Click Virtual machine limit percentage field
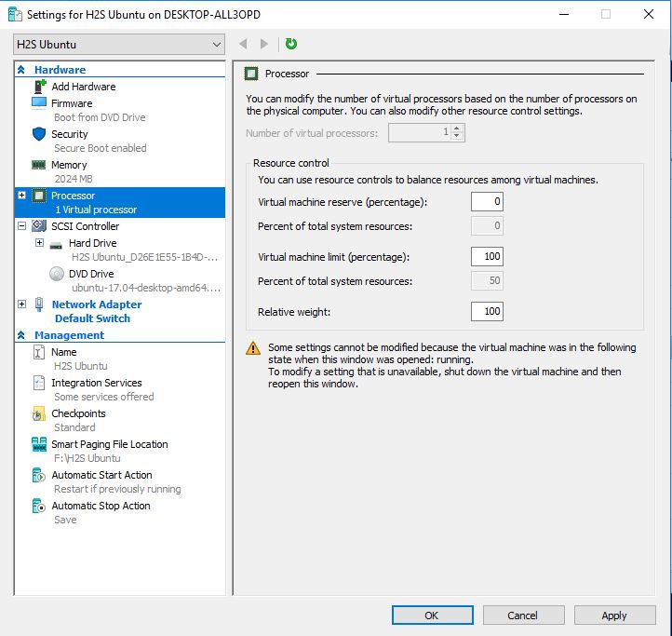672x636 pixels. click(x=487, y=256)
